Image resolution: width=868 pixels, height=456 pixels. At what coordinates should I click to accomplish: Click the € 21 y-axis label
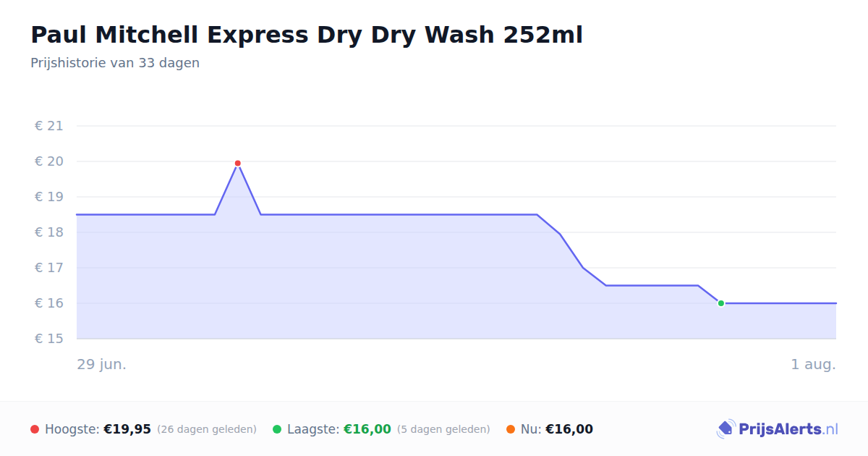49,126
